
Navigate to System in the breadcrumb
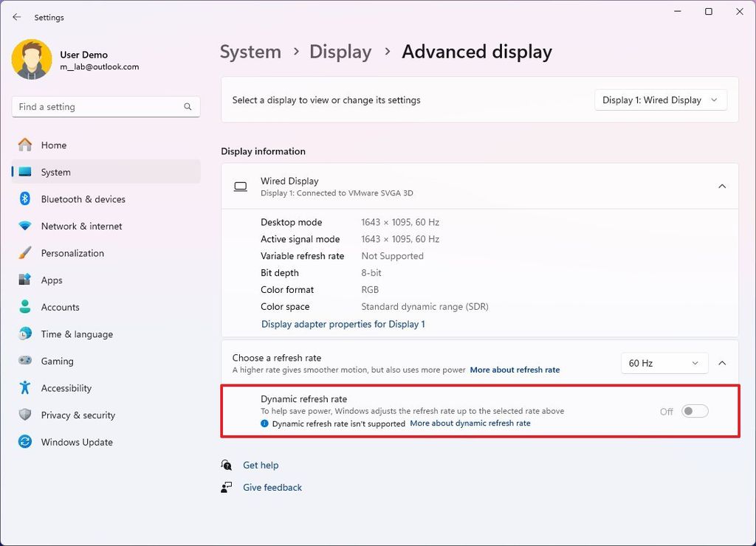[250, 52]
